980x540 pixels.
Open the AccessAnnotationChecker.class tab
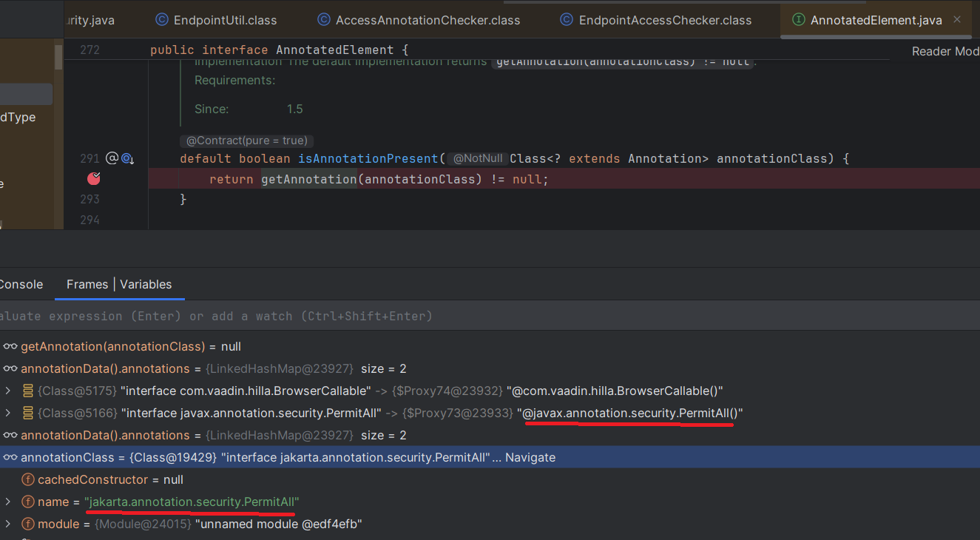pos(428,20)
